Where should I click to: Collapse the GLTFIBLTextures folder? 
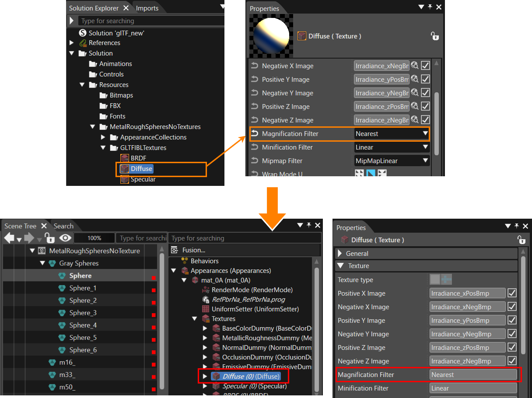coord(103,148)
